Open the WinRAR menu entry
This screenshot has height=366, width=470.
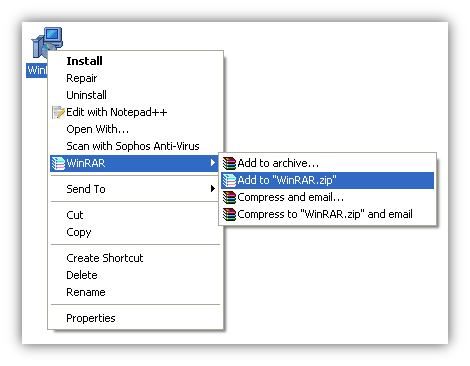(134, 163)
